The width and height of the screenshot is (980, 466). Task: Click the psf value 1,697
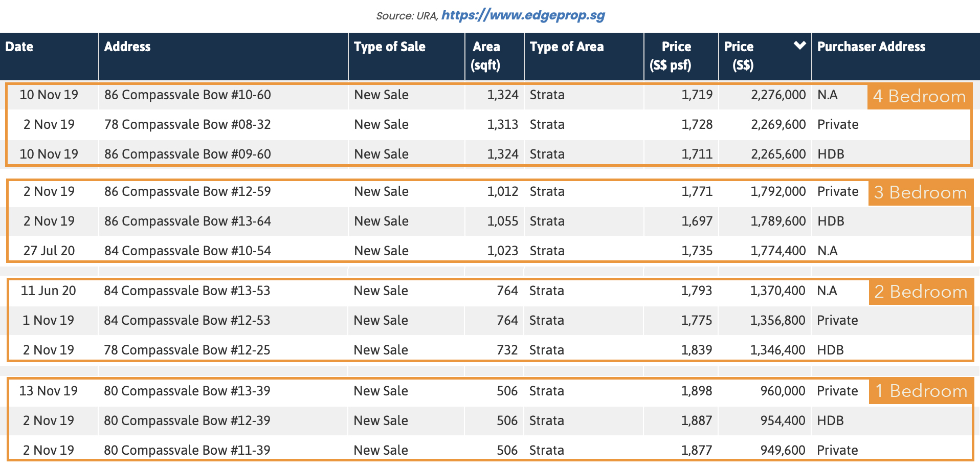coord(697,221)
